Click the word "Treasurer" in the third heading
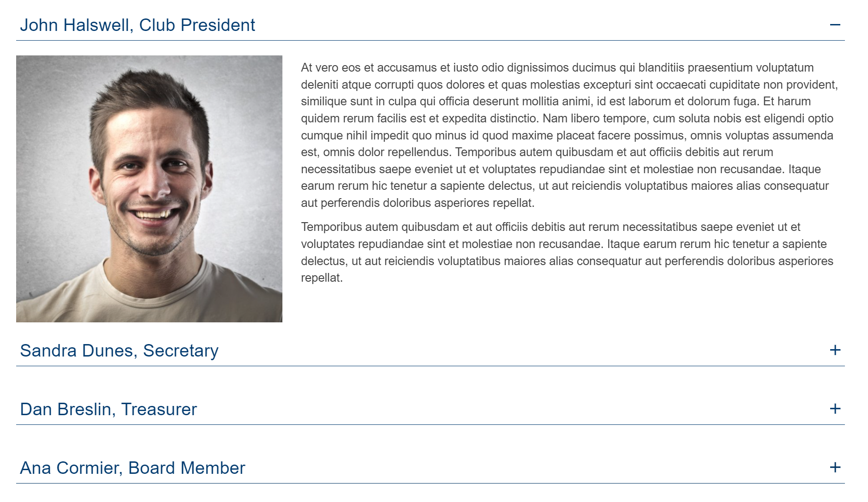This screenshot has height=502, width=868. pyautogui.click(x=159, y=409)
